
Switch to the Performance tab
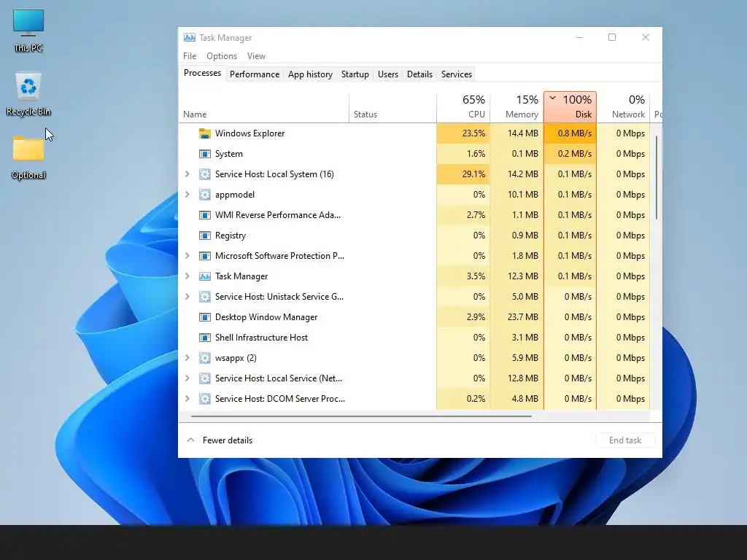point(255,74)
